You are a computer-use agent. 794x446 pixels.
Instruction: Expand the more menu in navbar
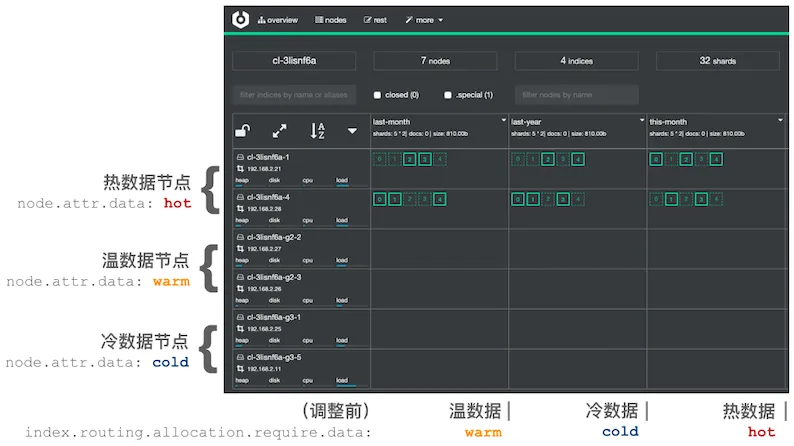[424, 20]
